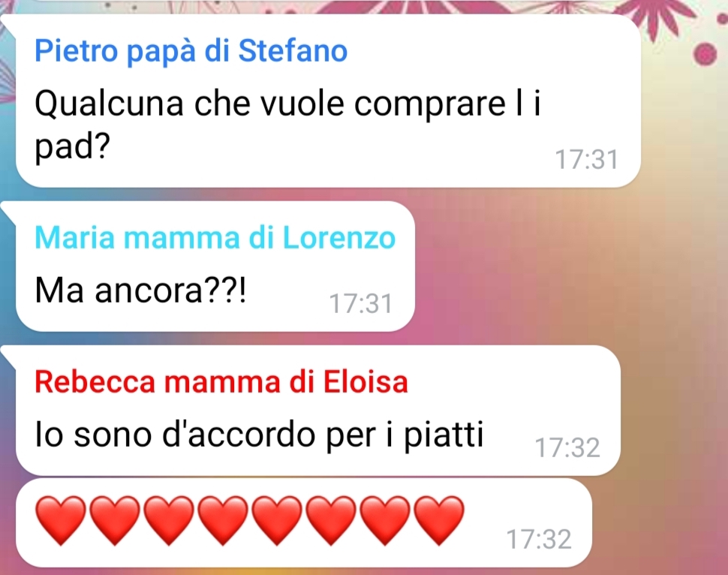The height and width of the screenshot is (575, 728).
Task: Click the second red heart emoji
Action: point(114,520)
